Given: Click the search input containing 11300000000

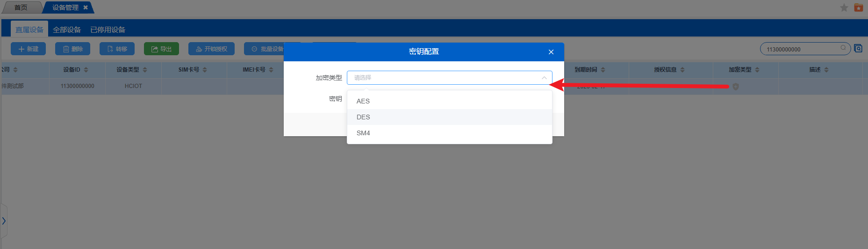Looking at the screenshot, I should pyautogui.click(x=799, y=49).
